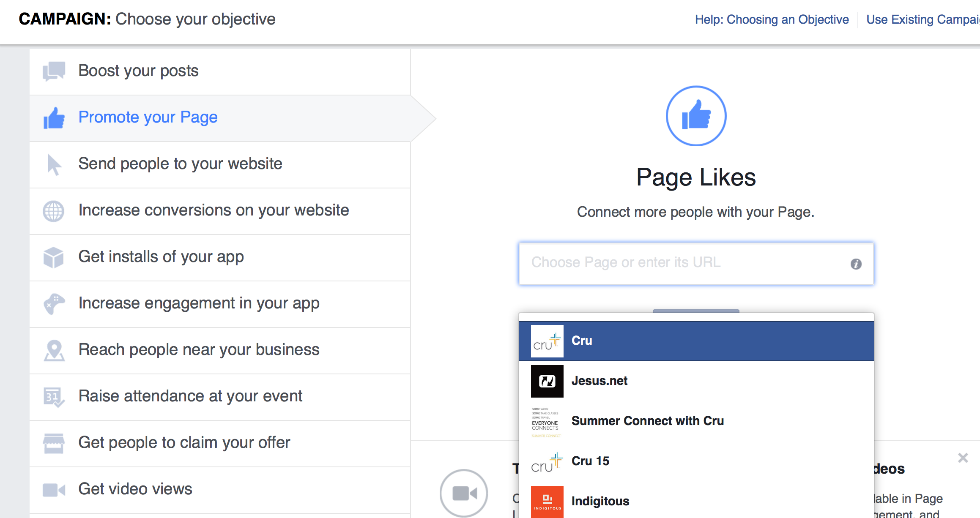980x518 pixels.
Task: Choose Raise attendance at your event
Action: point(220,397)
